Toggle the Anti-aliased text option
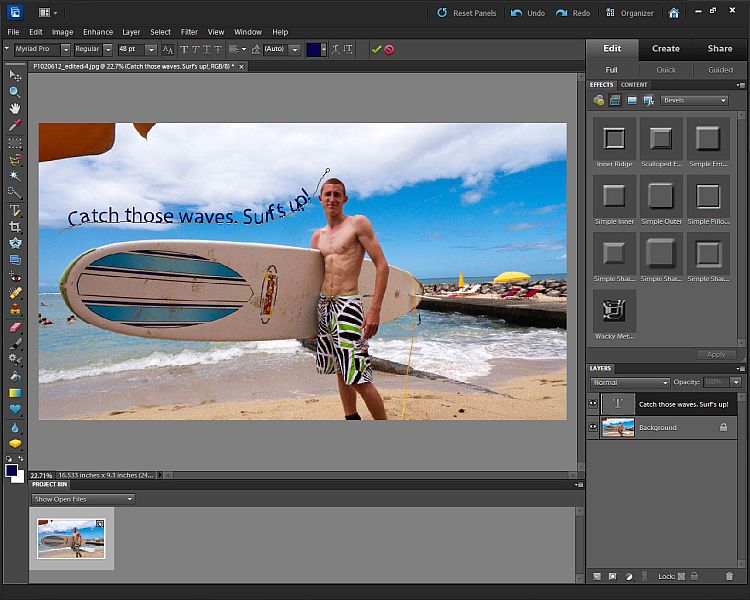The height and width of the screenshot is (600, 750). point(167,49)
